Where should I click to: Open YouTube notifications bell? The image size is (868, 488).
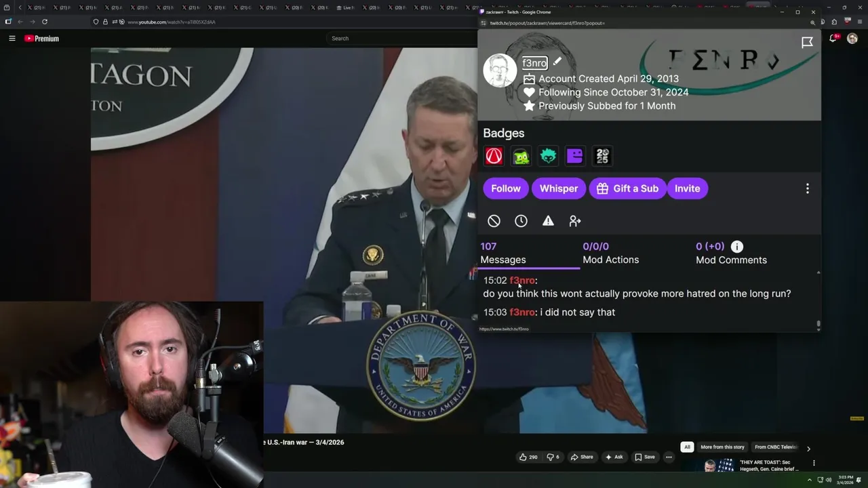click(x=833, y=39)
